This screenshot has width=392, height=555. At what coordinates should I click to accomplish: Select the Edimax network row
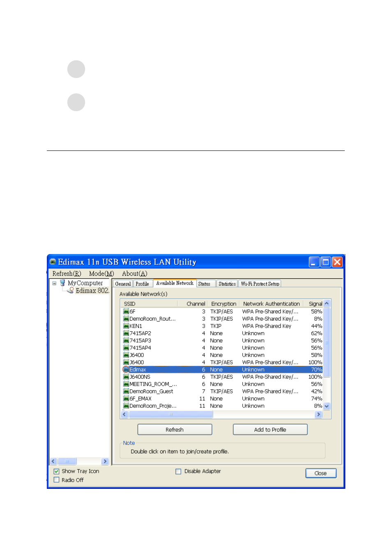pyautogui.click(x=222, y=370)
